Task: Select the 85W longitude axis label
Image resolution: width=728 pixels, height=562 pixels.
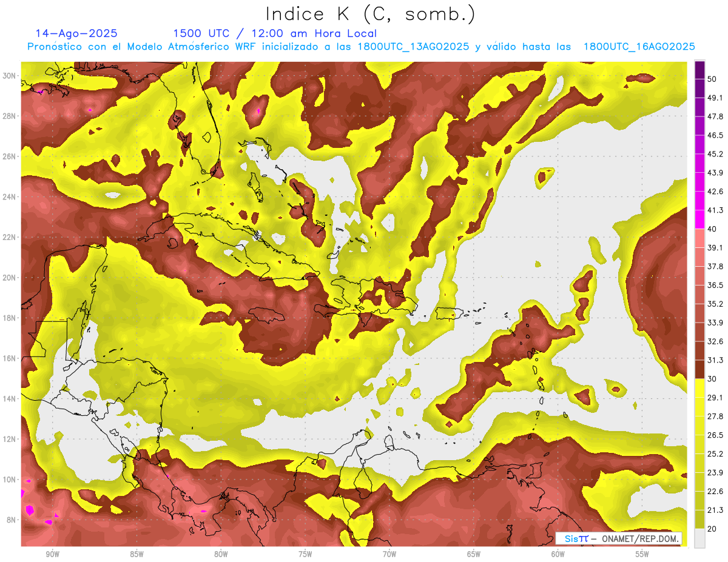Action: coord(136,554)
